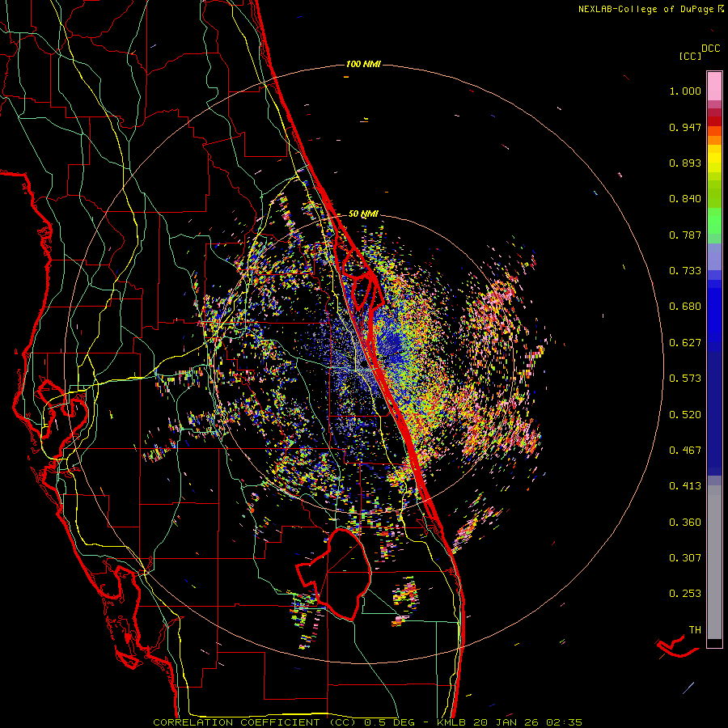
Task: Click the 0.467 scale value
Action: pos(685,451)
